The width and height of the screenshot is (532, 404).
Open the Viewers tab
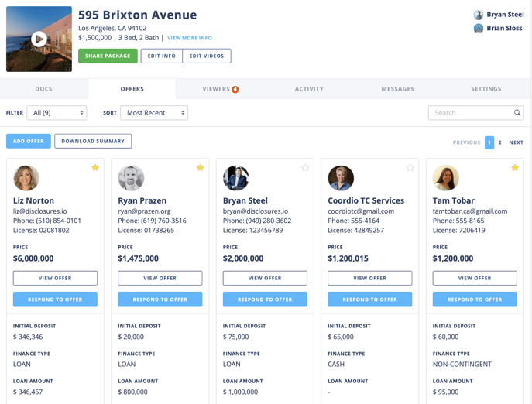coord(221,89)
